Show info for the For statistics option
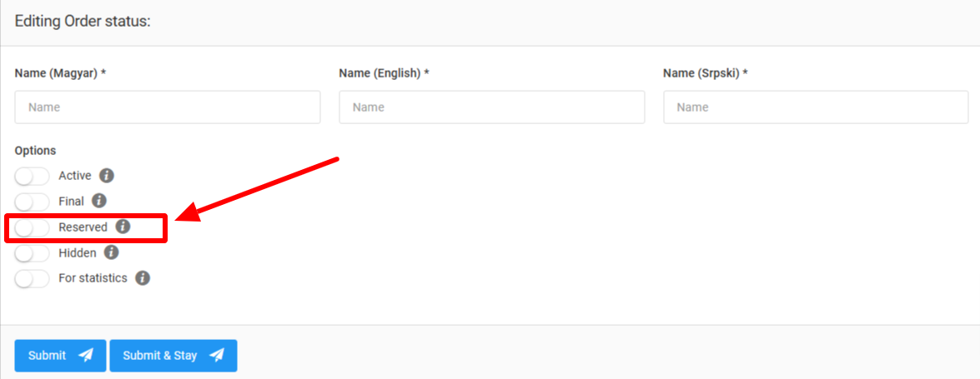Screen dimensions: 980x379 point(143,278)
